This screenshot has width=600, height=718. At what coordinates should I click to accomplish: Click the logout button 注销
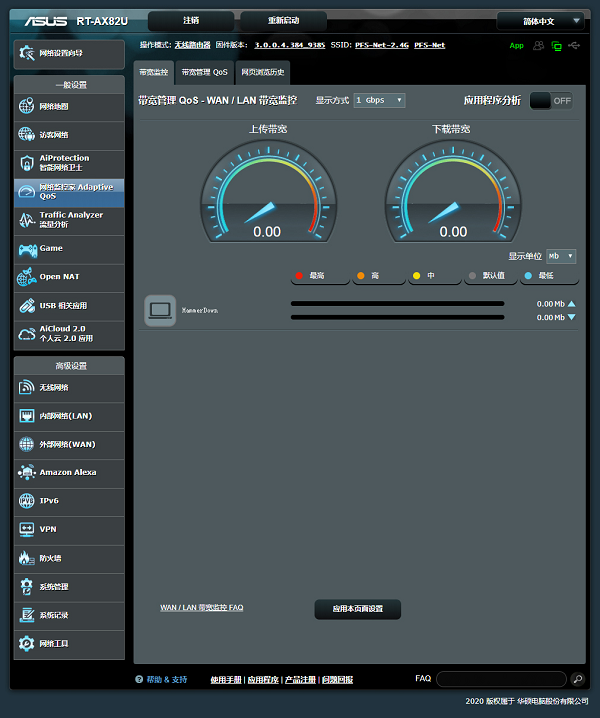[191, 21]
